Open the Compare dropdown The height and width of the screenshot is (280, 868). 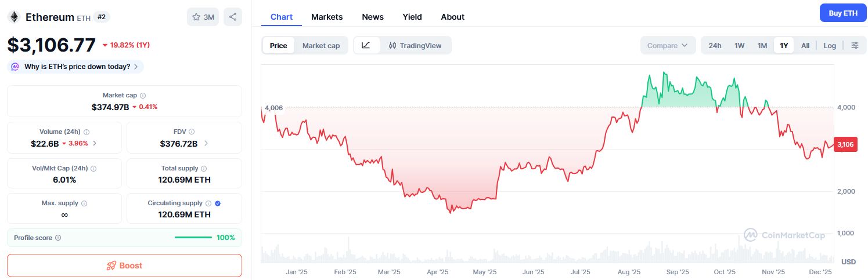coord(668,45)
